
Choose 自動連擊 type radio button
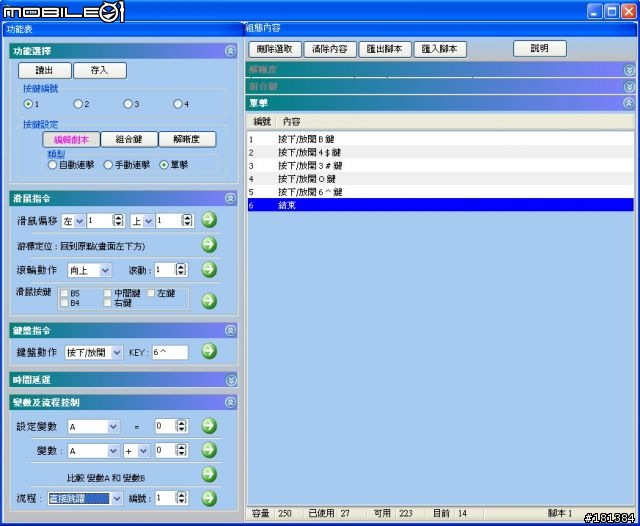pyautogui.click(x=52, y=165)
